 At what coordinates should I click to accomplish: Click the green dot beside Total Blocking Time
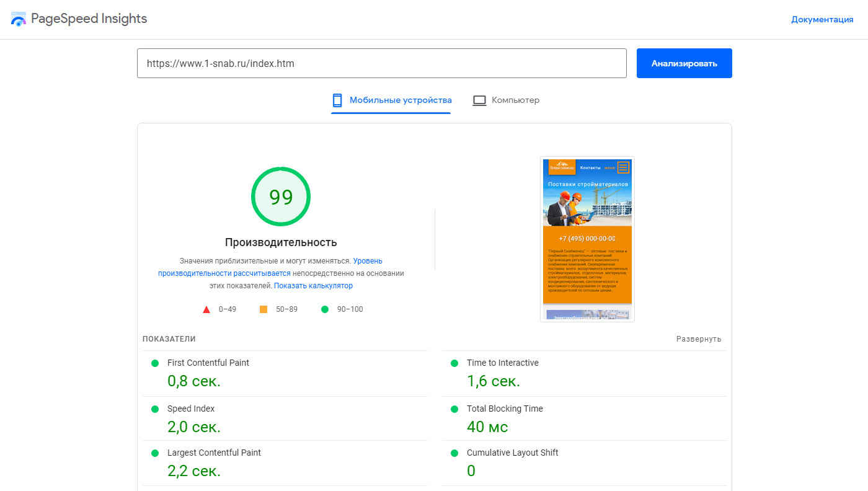pyautogui.click(x=454, y=409)
